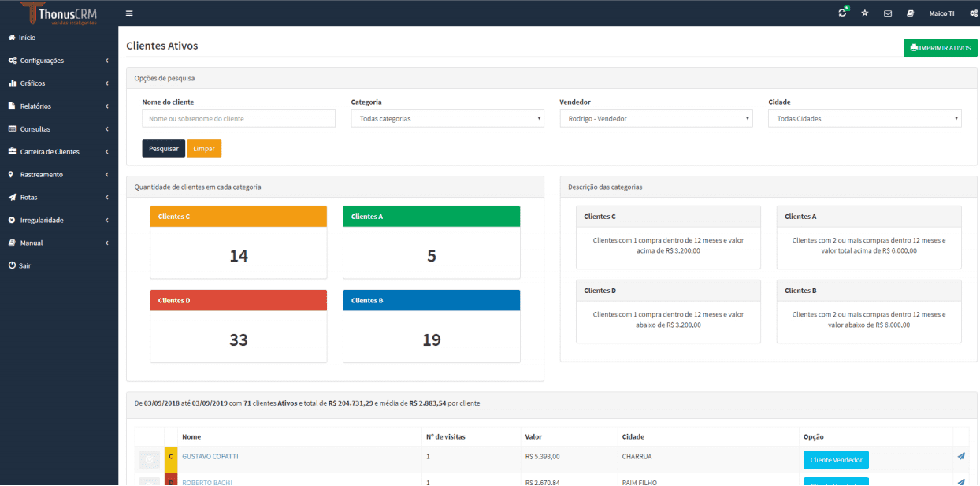
Task: Open the Categoria dropdown
Action: pyautogui.click(x=447, y=119)
